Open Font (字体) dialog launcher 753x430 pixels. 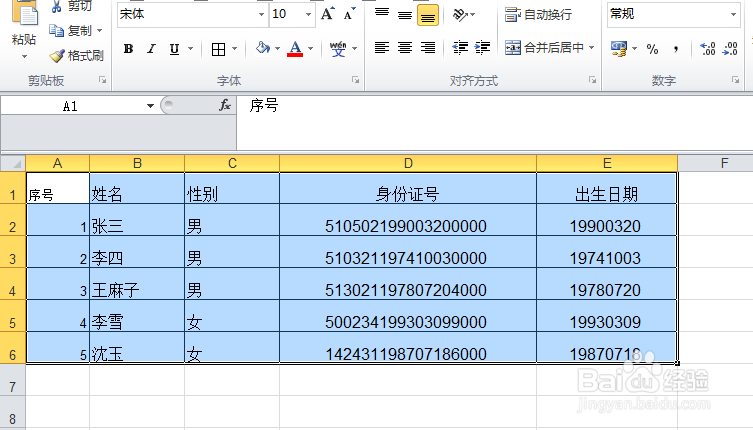click(x=355, y=80)
